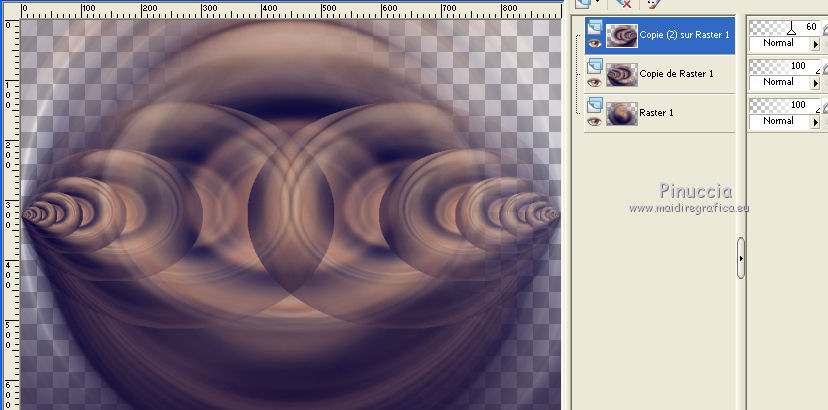Open blend mode dropdown for Copie de Raster 1

click(816, 83)
